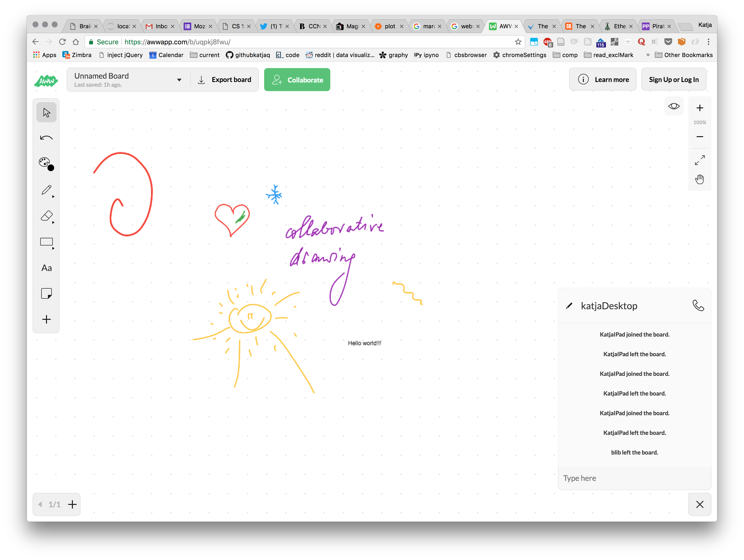Edit username with pencil icon near katjaDesktop
The height and width of the screenshot is (560, 744).
(x=569, y=306)
